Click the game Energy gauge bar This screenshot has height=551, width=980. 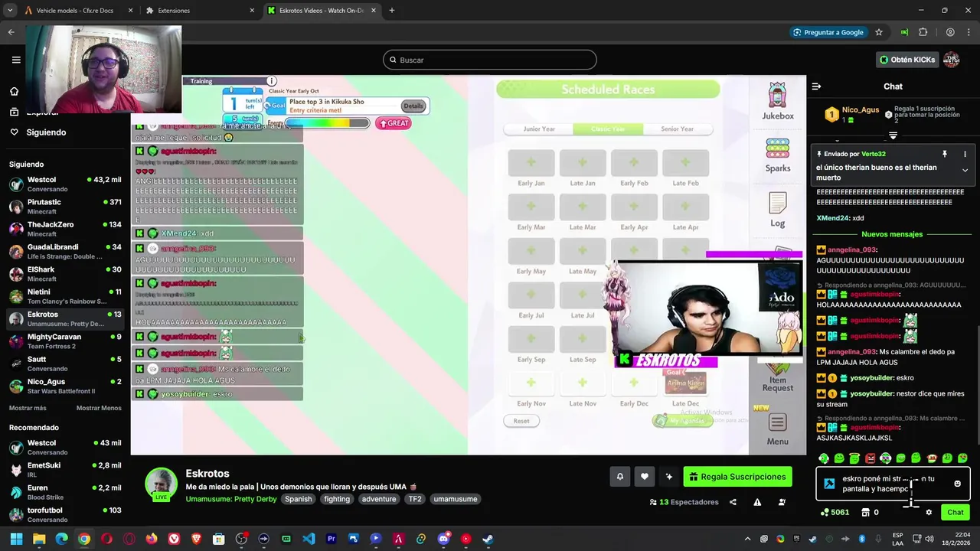pyautogui.click(x=328, y=123)
